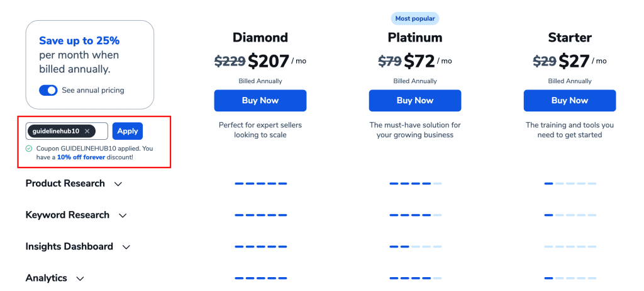The width and height of the screenshot is (644, 291).
Task: Click the green coupon applied checkmark icon
Action: pyautogui.click(x=29, y=149)
